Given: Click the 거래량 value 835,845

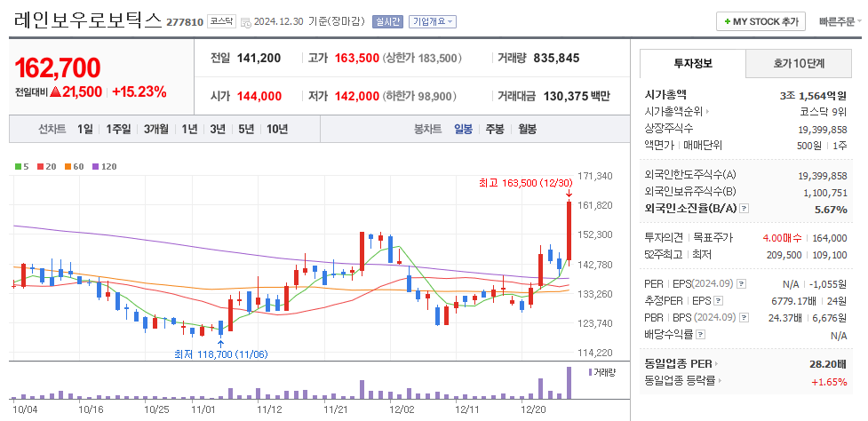Looking at the screenshot, I should [x=556, y=58].
